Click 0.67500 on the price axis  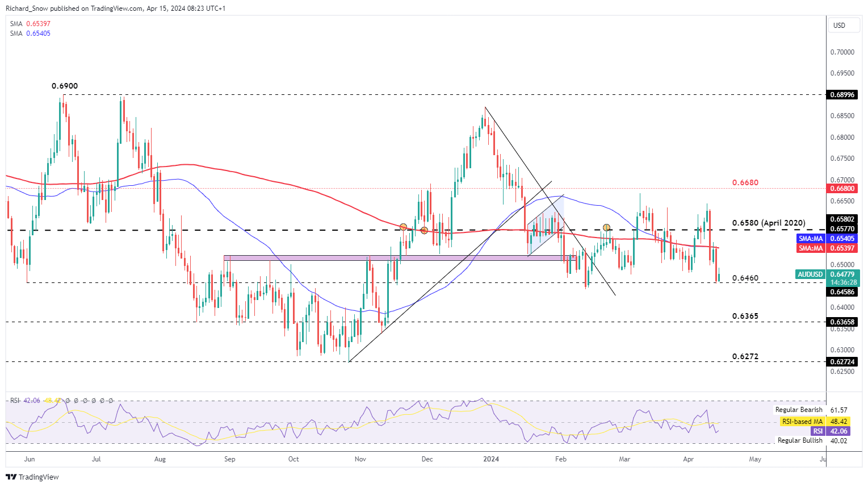842,159
